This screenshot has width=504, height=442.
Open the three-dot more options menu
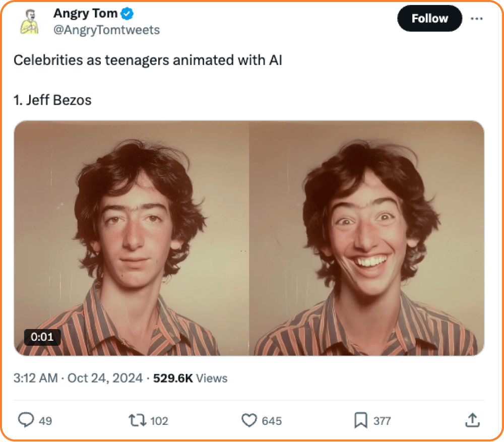[476, 19]
